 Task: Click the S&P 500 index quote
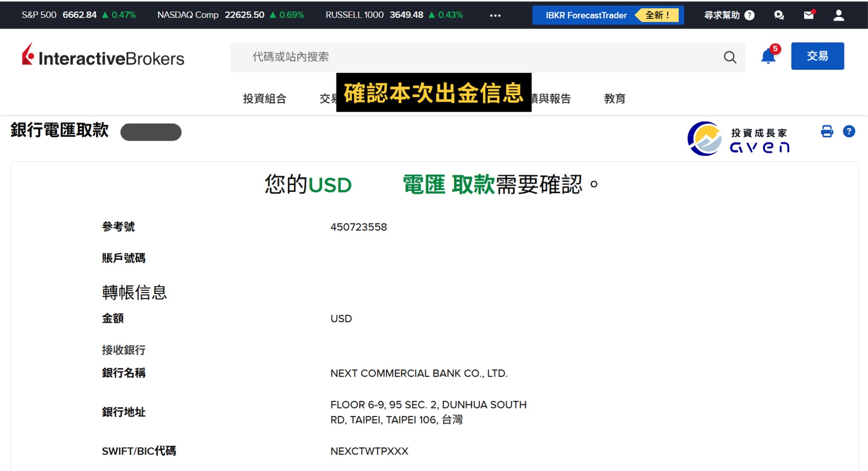tap(79, 15)
